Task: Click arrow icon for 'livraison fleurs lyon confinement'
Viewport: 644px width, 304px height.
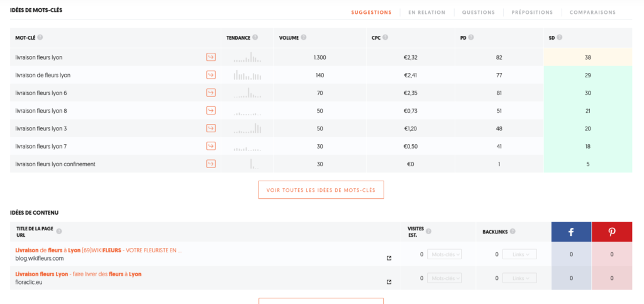Action: point(211,164)
